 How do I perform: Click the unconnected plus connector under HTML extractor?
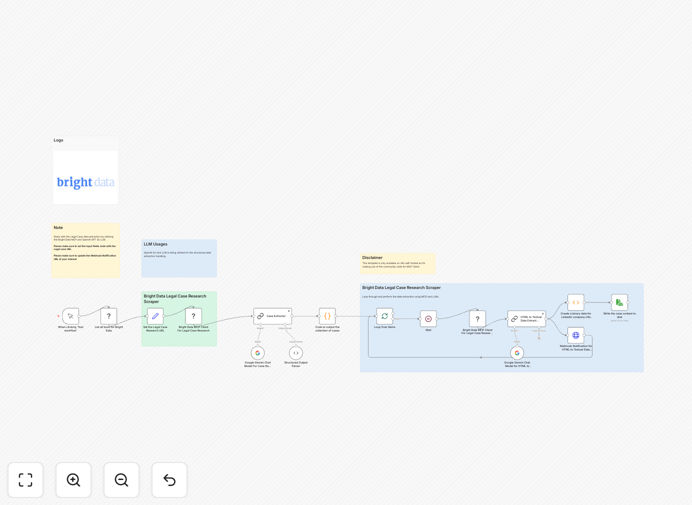(539, 338)
